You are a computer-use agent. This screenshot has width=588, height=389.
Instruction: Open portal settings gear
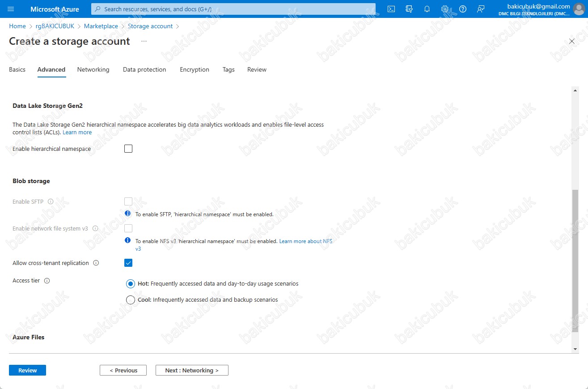pyautogui.click(x=445, y=9)
